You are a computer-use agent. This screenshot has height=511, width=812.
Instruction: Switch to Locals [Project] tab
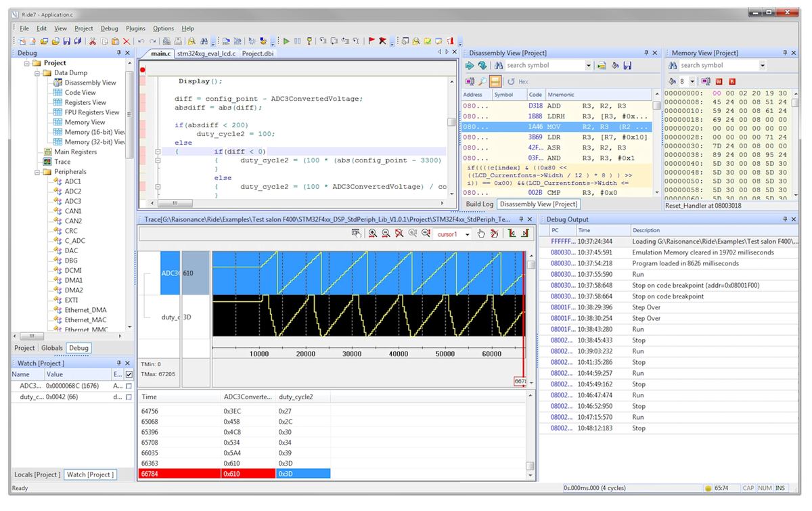(37, 474)
